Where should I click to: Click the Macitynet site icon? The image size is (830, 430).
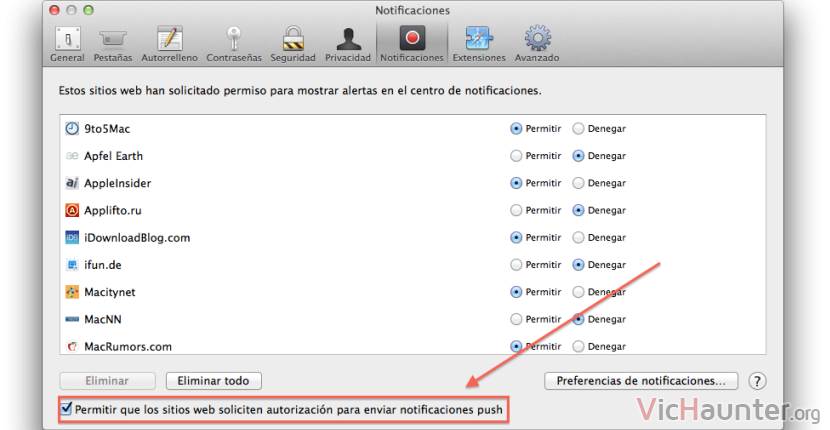[72, 292]
